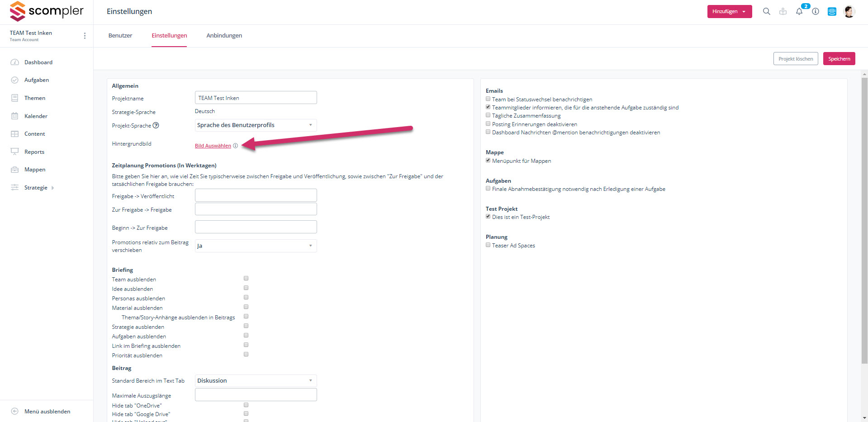Switch to the Anbindungen tab
Image resolution: width=868 pixels, height=422 pixels.
tap(224, 36)
